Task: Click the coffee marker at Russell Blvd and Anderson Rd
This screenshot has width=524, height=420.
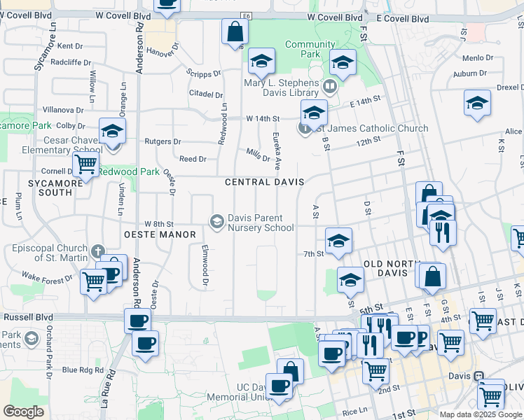Action: (137, 321)
